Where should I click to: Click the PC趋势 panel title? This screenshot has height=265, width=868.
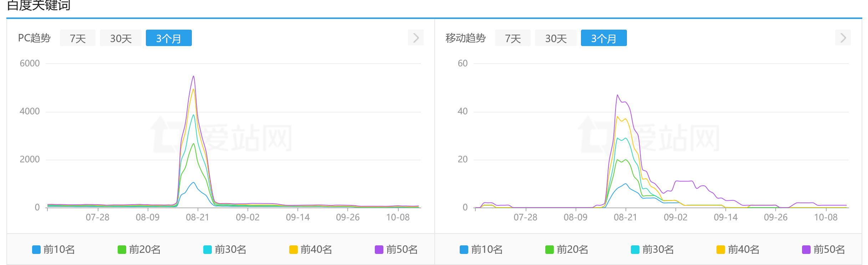pyautogui.click(x=34, y=38)
